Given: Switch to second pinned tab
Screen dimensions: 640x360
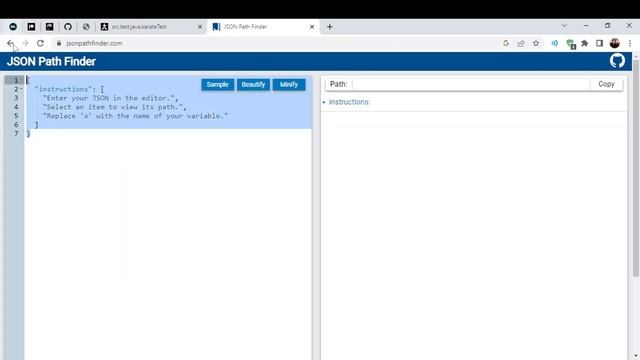Looking at the screenshot, I should (x=31, y=27).
